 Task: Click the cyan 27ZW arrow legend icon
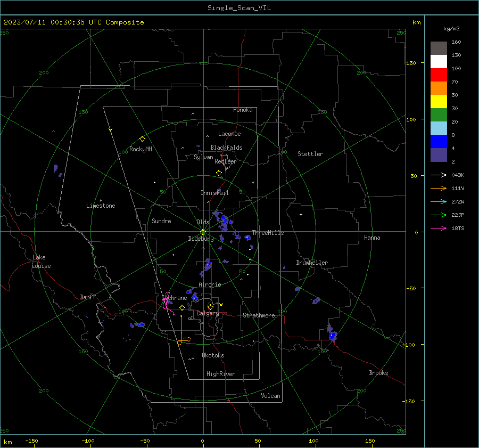coord(439,201)
